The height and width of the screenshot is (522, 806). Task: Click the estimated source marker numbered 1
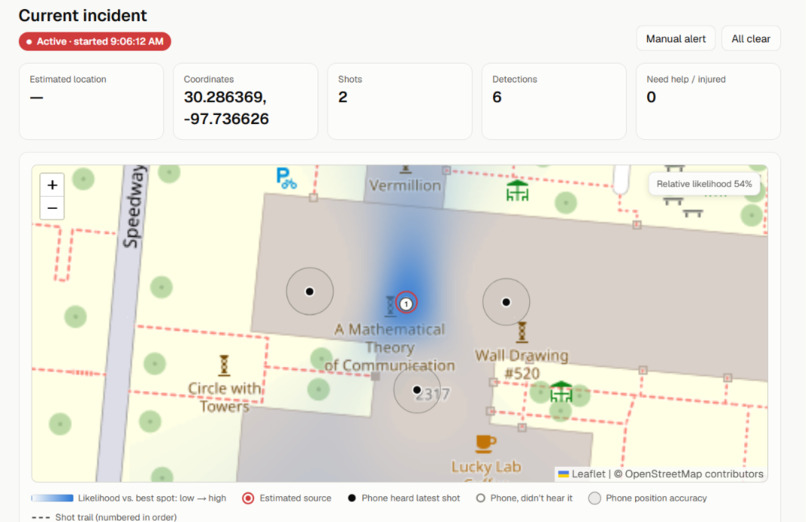point(406,303)
